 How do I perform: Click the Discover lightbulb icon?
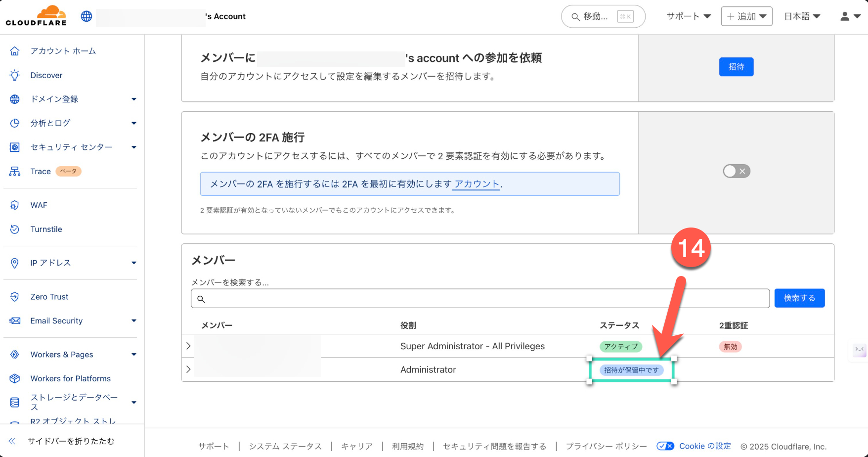(x=15, y=75)
